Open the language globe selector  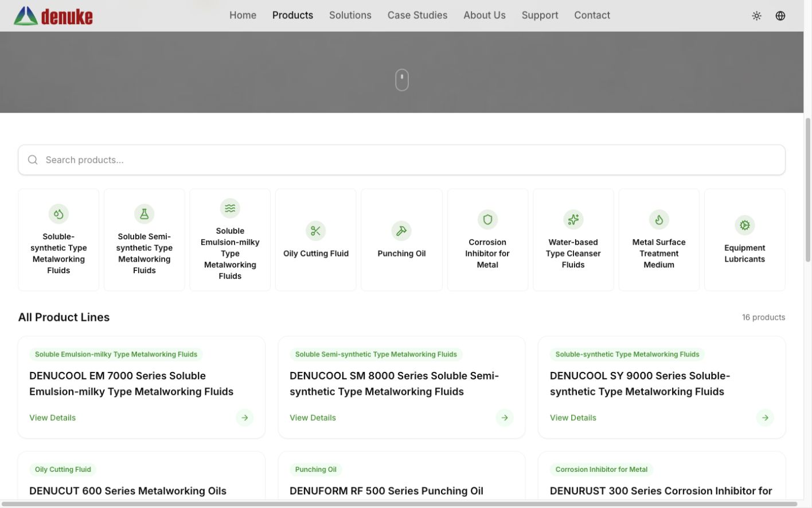[x=780, y=16]
